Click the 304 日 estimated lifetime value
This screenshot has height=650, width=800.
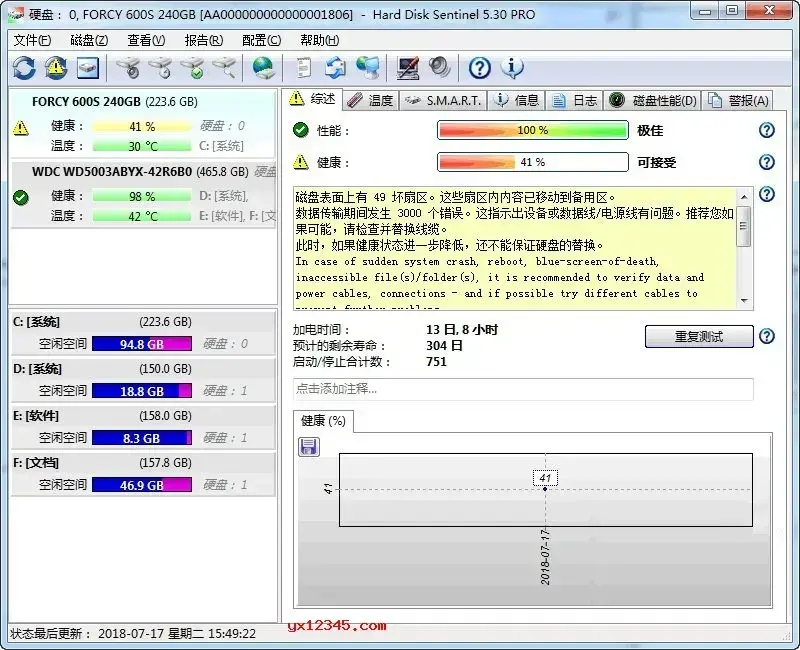[x=444, y=346]
